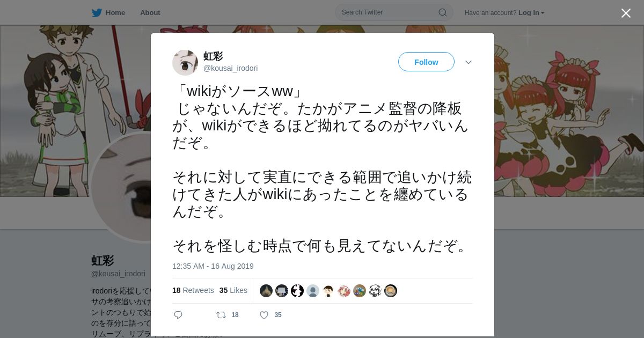Screen dimensions: 644x338
Task: Follow the user 虹彩
Action: click(426, 62)
